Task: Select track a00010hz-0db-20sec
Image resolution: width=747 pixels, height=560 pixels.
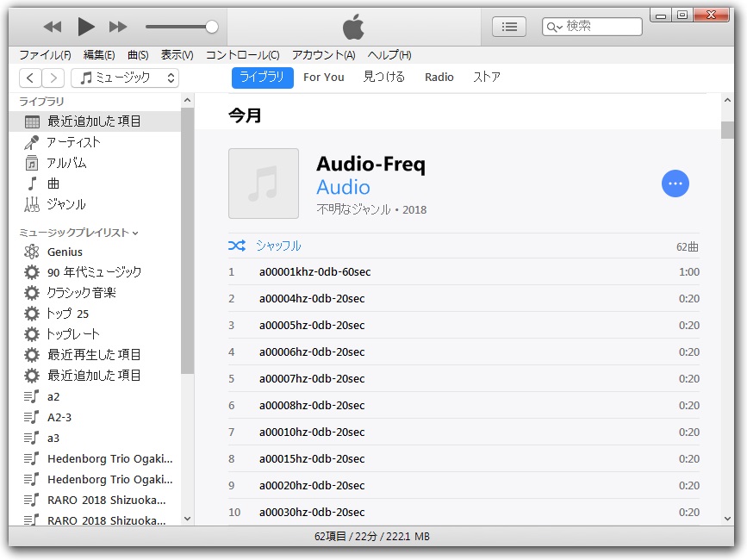Action: coord(464,432)
